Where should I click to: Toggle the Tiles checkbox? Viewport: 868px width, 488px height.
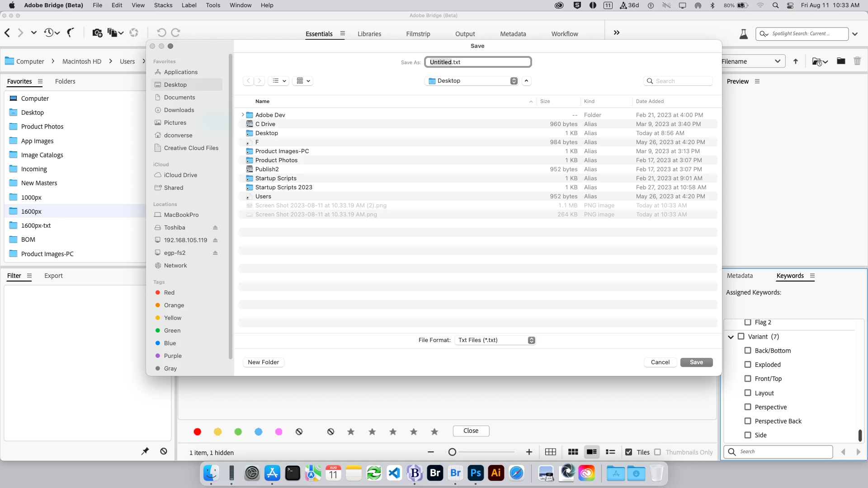click(x=629, y=452)
